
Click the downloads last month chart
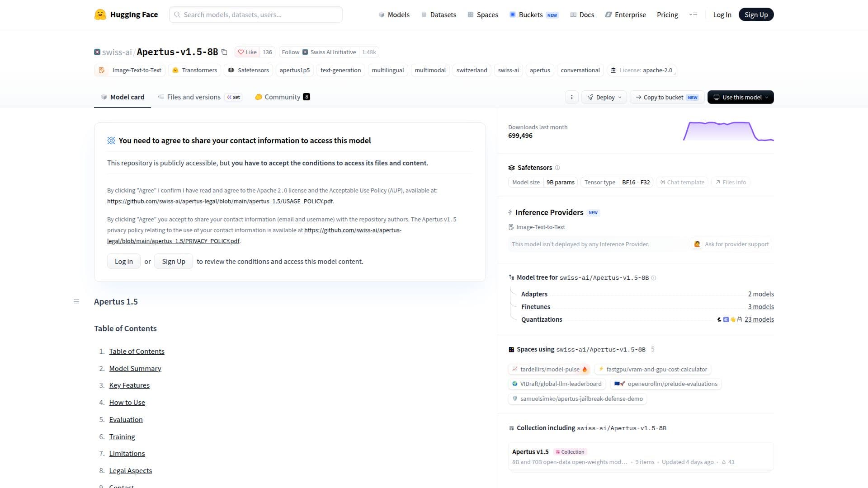[x=728, y=131]
